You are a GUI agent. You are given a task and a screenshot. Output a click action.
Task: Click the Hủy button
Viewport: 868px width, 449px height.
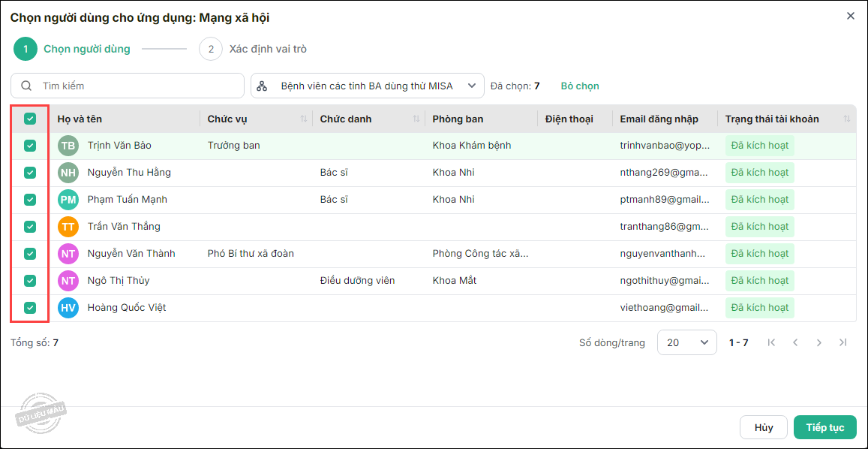point(763,427)
